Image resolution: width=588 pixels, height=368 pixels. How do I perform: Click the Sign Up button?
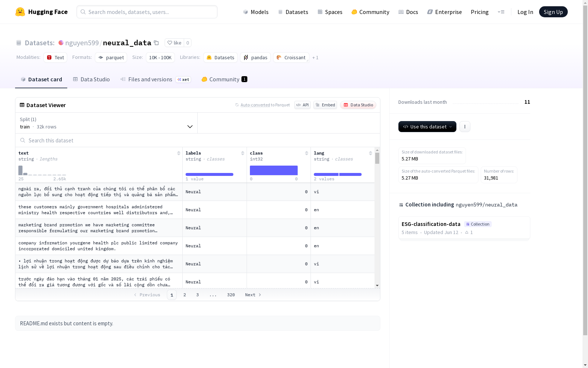point(553,12)
